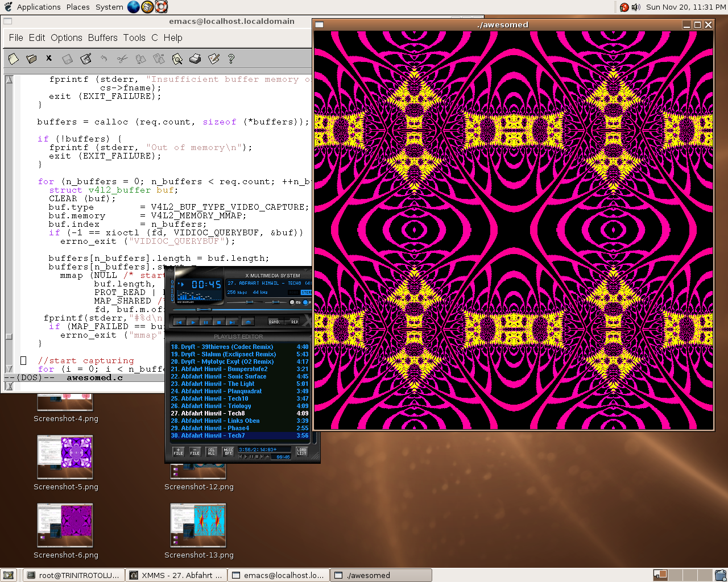Toggle the XMMS EQ equalizer button
The width and height of the screenshot is (728, 582).
pyautogui.click(x=292, y=302)
